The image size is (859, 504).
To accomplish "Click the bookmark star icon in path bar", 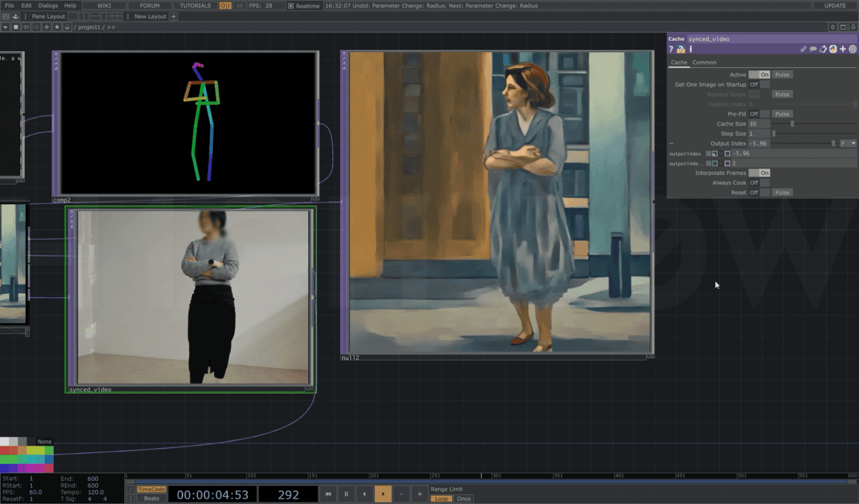I will pos(56,27).
